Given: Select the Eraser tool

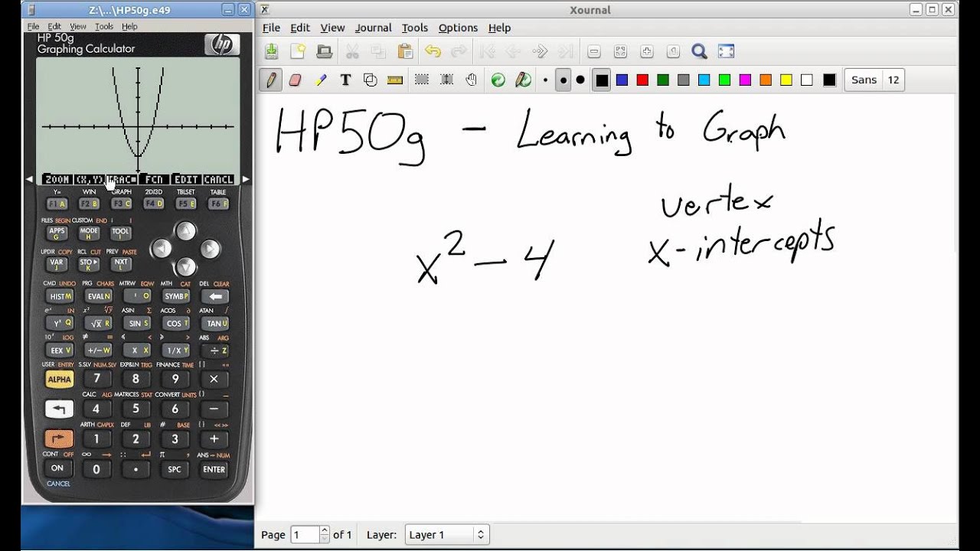Looking at the screenshot, I should click(295, 80).
